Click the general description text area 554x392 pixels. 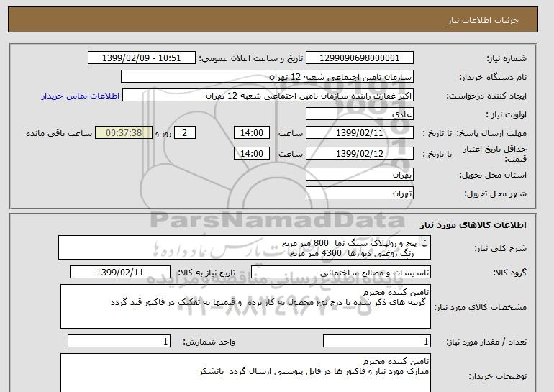tap(245, 247)
